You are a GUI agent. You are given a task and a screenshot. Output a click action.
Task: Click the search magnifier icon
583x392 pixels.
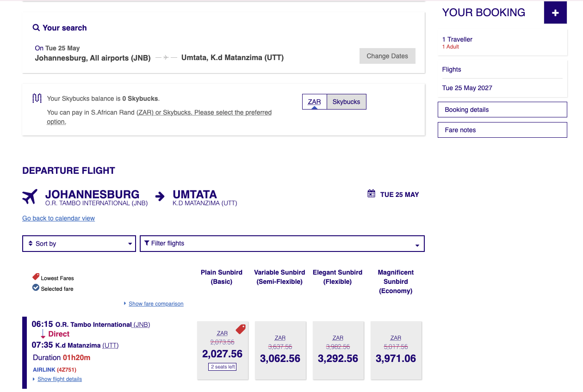(36, 28)
